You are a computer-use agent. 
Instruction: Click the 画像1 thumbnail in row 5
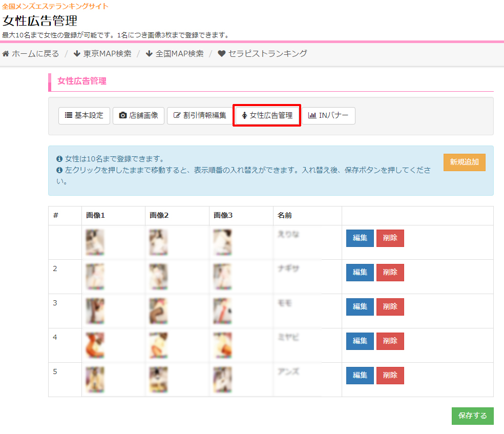(x=95, y=380)
